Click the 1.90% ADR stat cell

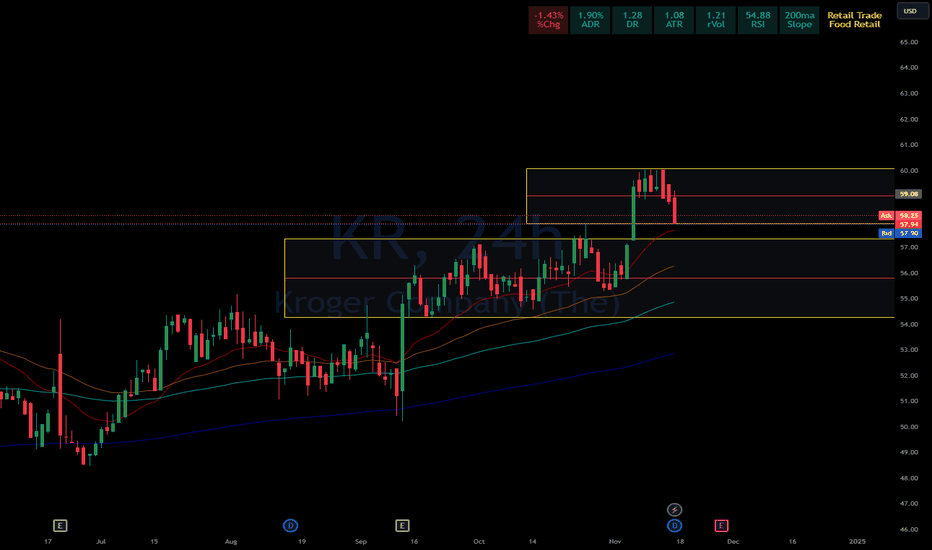(590, 20)
